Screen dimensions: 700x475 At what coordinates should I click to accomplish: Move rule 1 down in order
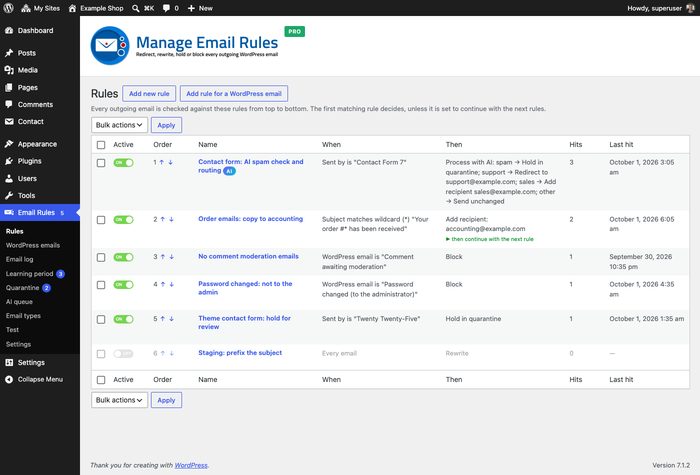tap(171, 162)
